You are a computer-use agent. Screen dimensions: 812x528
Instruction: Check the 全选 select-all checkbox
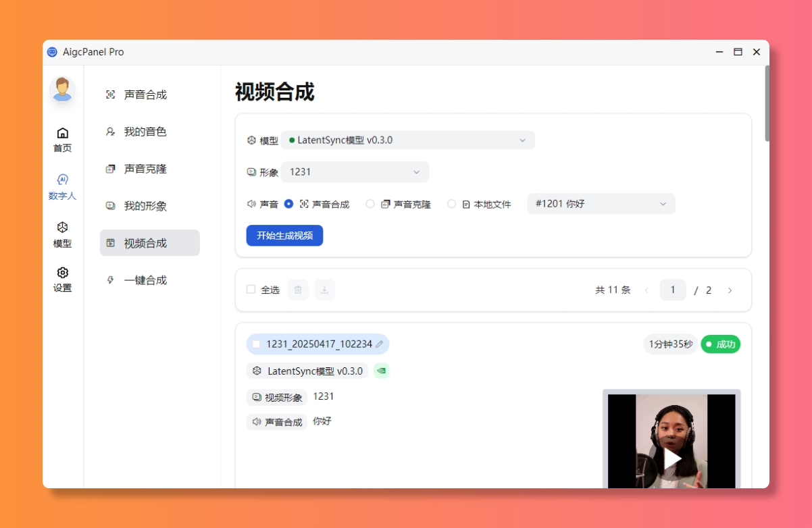pyautogui.click(x=251, y=290)
